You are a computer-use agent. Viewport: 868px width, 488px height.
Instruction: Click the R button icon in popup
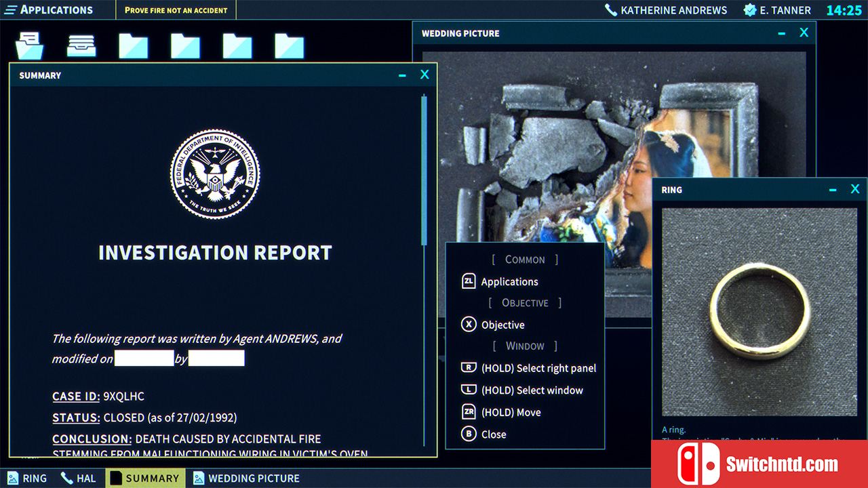click(469, 368)
